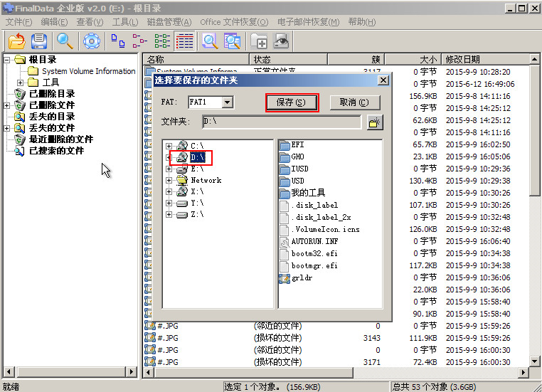The image size is (542, 392).
Task: Click the file list horizontal scrollbar right arrow
Action: tap(524, 372)
